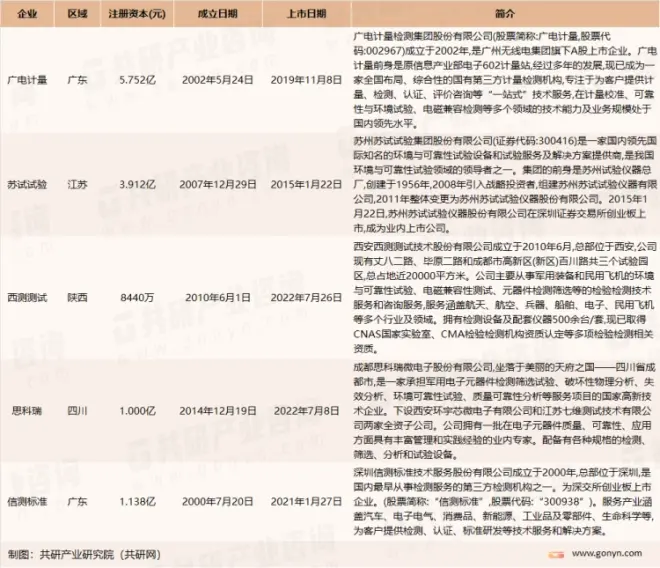Select the 1.000亿 capital value
Screen dimensions: 660x568
tap(137, 411)
